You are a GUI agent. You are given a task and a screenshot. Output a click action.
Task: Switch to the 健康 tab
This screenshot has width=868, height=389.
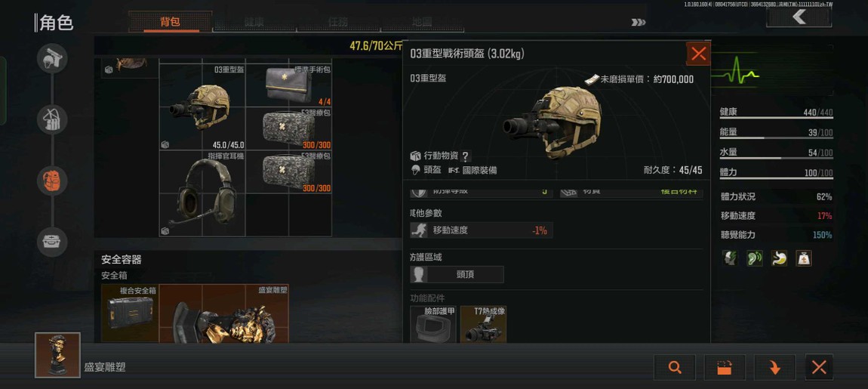click(x=254, y=22)
